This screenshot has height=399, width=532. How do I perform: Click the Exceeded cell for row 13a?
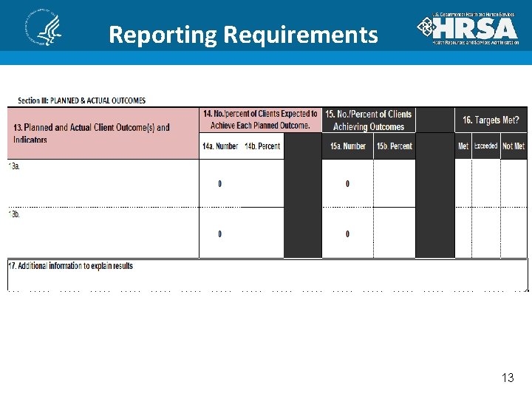coord(486,183)
